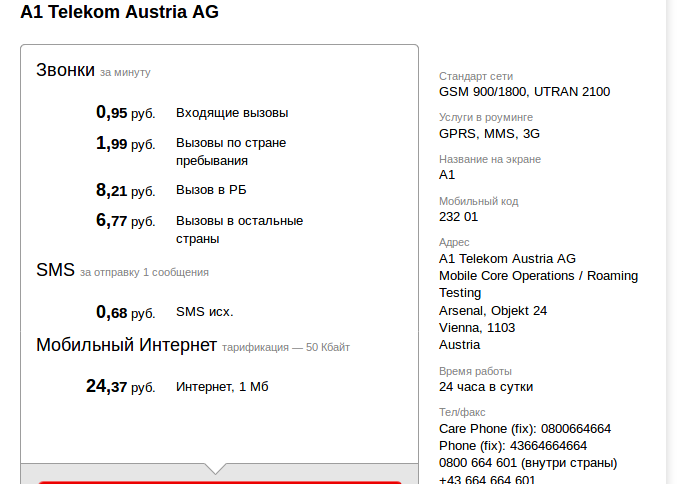Viewport: 700px width, 484px height.
Task: Click тарификация — 50 Кбайт note
Action: pos(286,347)
